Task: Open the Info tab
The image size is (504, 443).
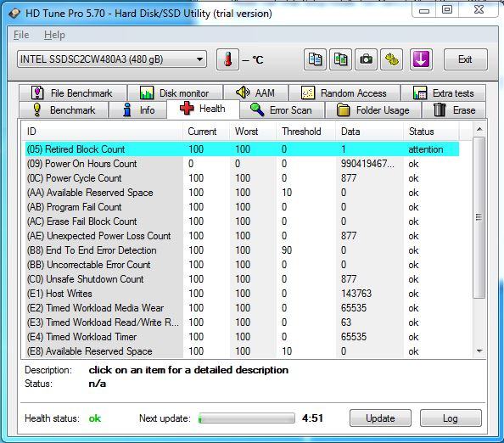Action: coord(138,110)
